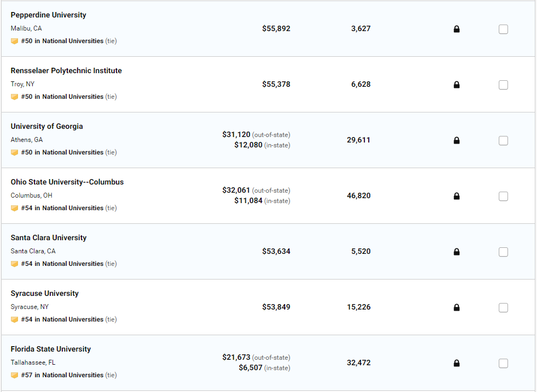Image resolution: width=537 pixels, height=392 pixels.
Task: Click the ranking badge icon beside Pepperdine's #50
Action: [15, 41]
